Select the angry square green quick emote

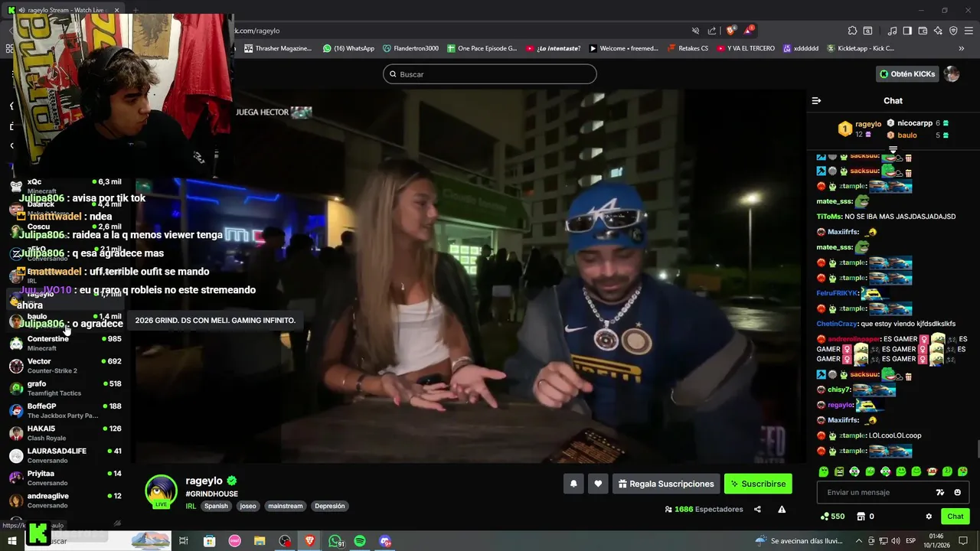pos(839,471)
